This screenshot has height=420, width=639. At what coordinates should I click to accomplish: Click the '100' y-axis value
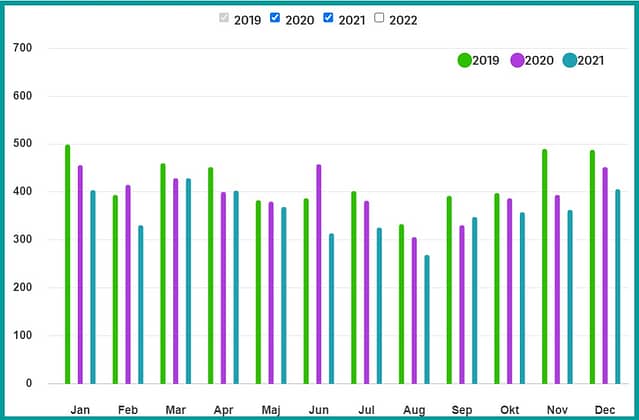22,335
